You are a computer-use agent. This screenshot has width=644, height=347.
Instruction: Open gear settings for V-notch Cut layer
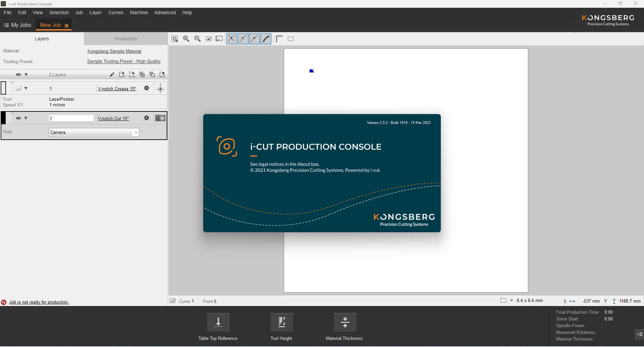[x=147, y=118]
